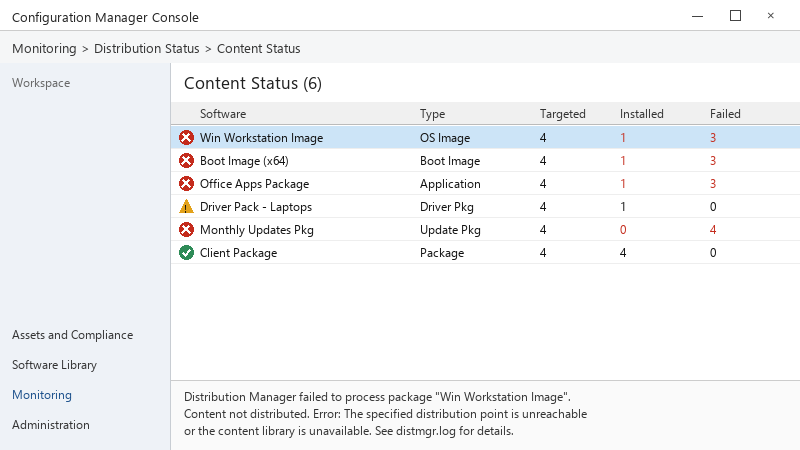Click the Driver Pkg type cell

(x=446, y=207)
